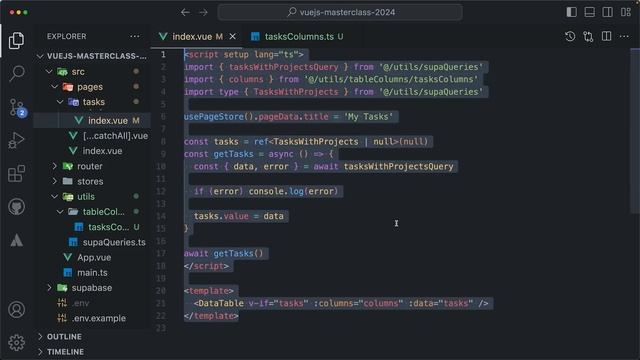
Task: Open the triangular A-shaped extension icon
Action: coord(16,240)
